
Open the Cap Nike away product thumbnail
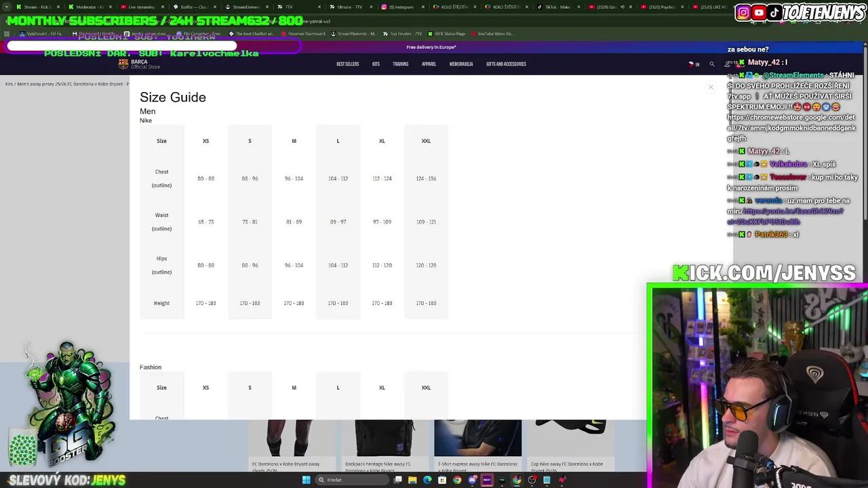(x=571, y=439)
